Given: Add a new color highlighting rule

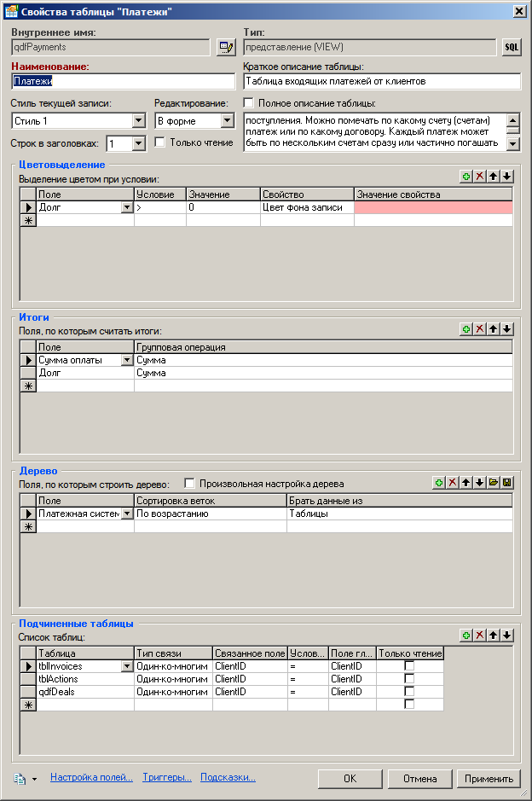Looking at the screenshot, I should coord(465,176).
